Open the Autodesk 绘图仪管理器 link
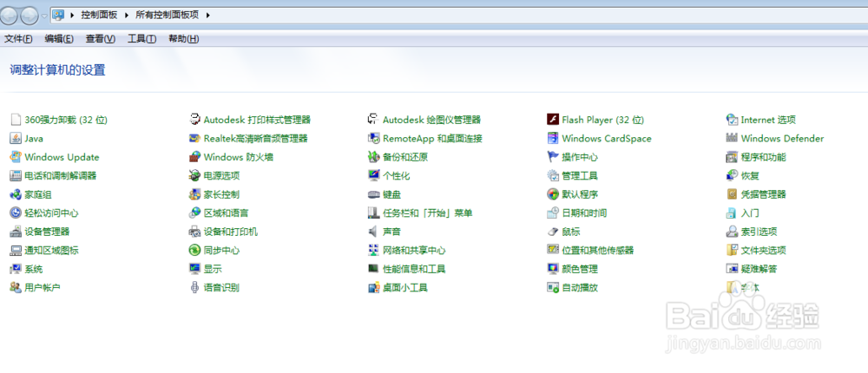Screen dimensions: 868x373 click(431, 120)
